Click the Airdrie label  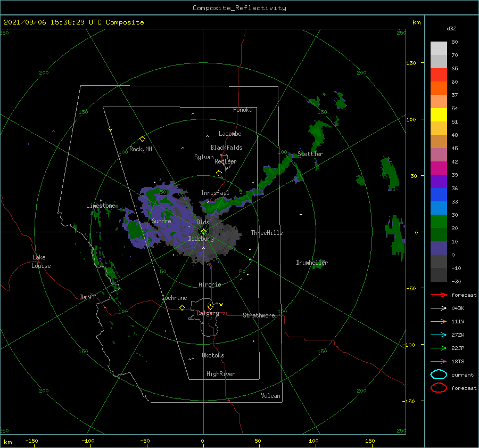pos(210,284)
